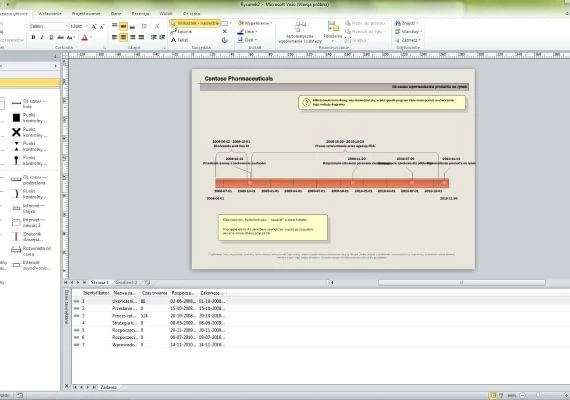
Task: Switch to the Recenzja ribbon tab
Action: tap(140, 13)
